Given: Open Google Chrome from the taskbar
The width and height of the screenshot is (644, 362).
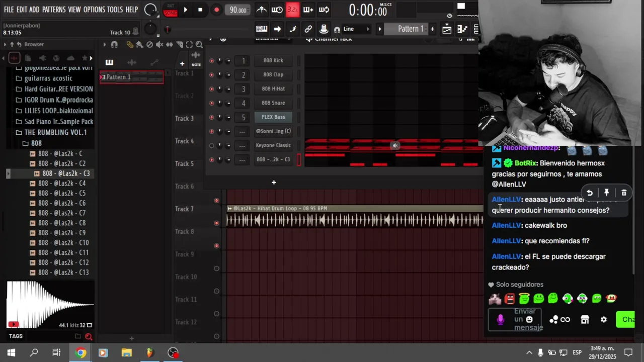Looking at the screenshot, I should click(x=80, y=352).
